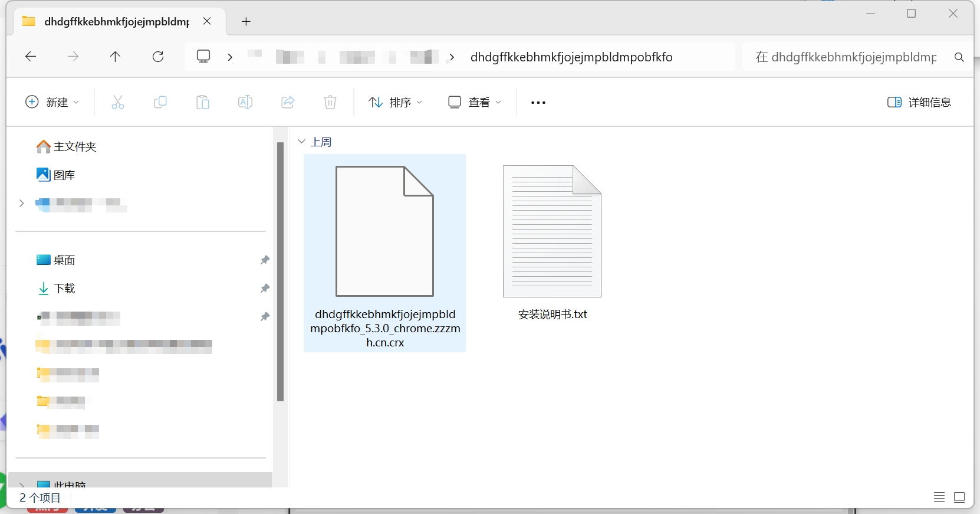Refresh the current folder view
Image resolution: width=980 pixels, height=514 pixels.
coord(158,57)
